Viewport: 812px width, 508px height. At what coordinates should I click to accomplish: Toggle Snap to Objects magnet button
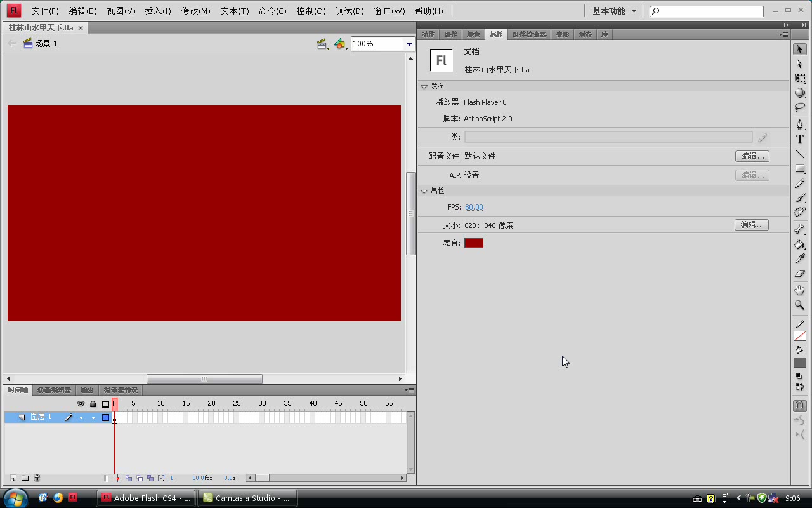799,405
